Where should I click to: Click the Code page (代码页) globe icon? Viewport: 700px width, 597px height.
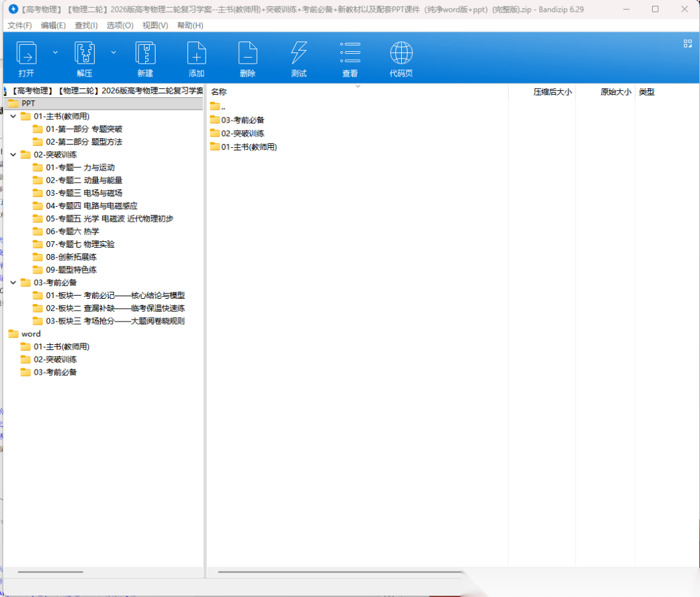[401, 53]
